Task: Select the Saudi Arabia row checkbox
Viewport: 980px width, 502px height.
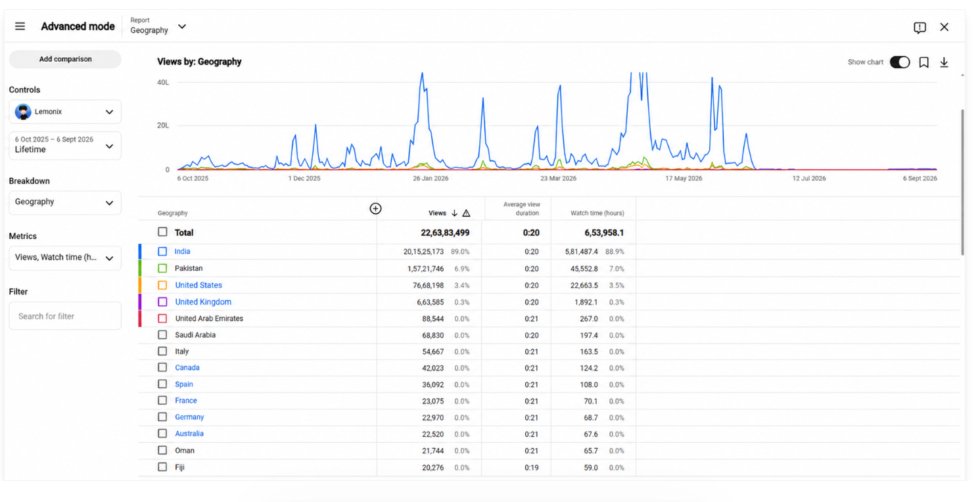Action: point(162,334)
